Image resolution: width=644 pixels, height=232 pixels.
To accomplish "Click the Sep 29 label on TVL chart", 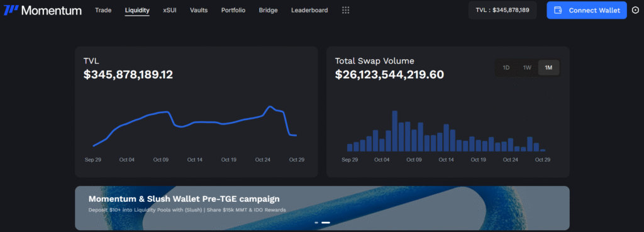I will point(93,160).
